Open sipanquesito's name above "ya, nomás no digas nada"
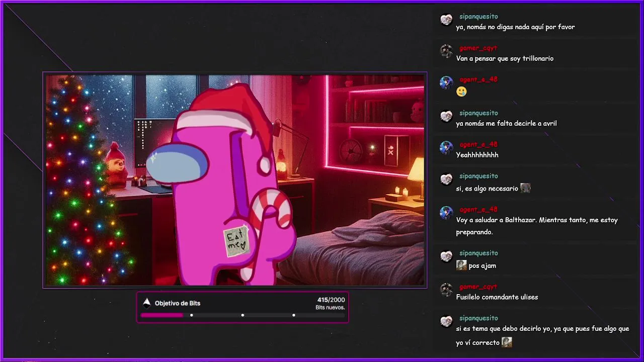Screen dimensions: 644x362 tap(478, 17)
